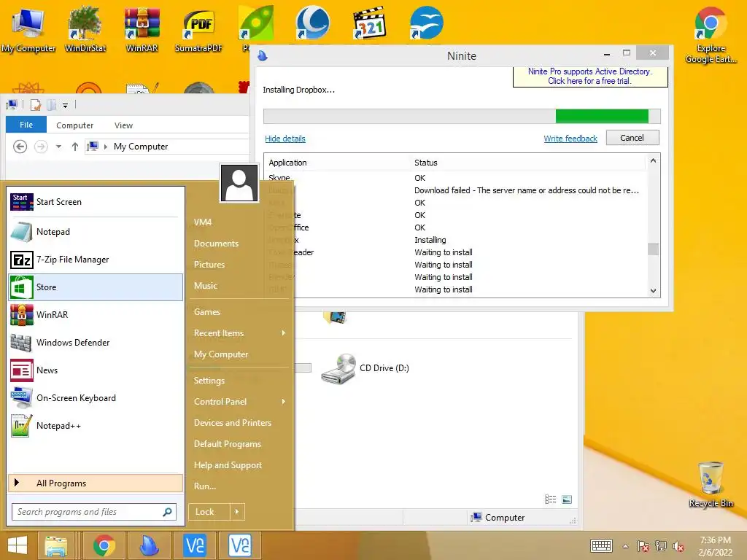This screenshot has height=560, width=747.
Task: Open Windows Defender from Start menu
Action: click(96, 343)
